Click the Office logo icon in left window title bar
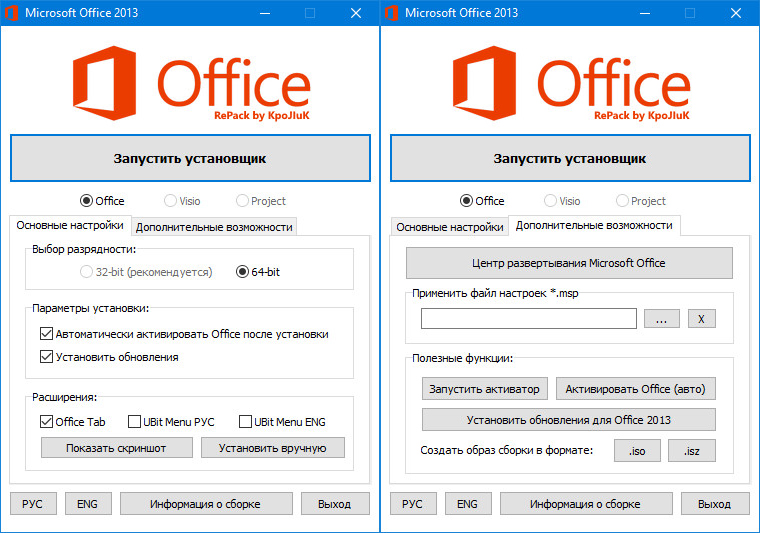The height and width of the screenshot is (533, 760). tap(12, 13)
